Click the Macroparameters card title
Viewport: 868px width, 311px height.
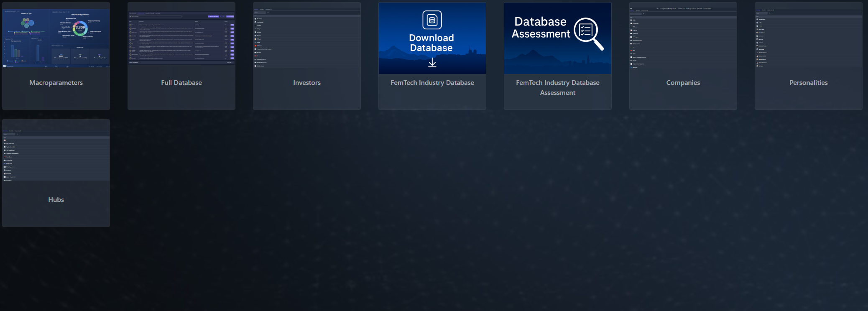(x=56, y=83)
